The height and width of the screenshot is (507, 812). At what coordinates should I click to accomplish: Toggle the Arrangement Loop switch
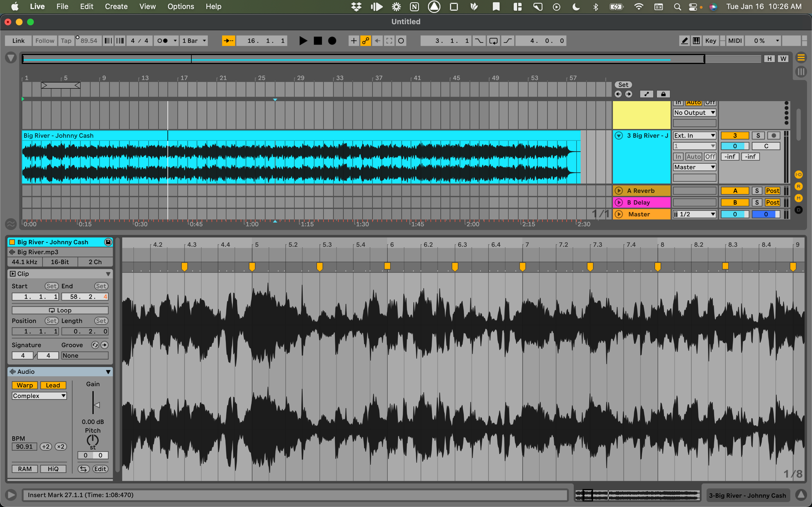click(493, 41)
